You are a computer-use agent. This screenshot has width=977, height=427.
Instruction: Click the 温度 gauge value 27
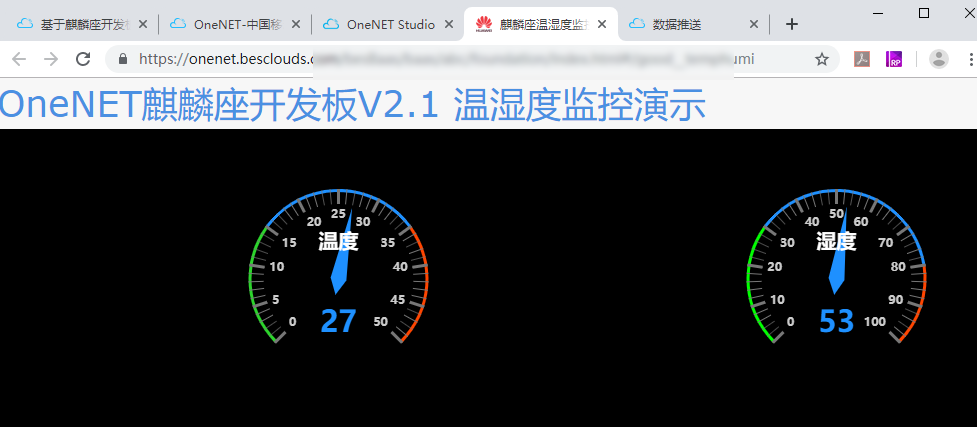338,321
